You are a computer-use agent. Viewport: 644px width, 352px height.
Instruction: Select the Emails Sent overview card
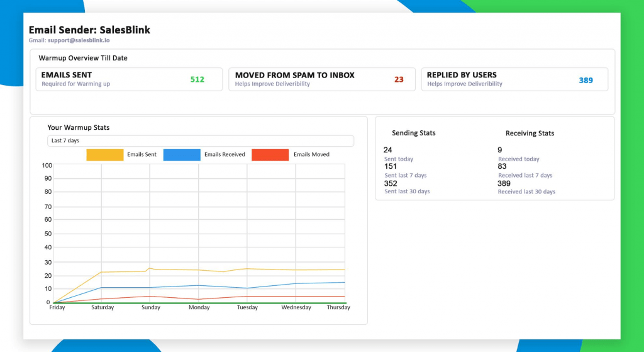click(x=129, y=79)
